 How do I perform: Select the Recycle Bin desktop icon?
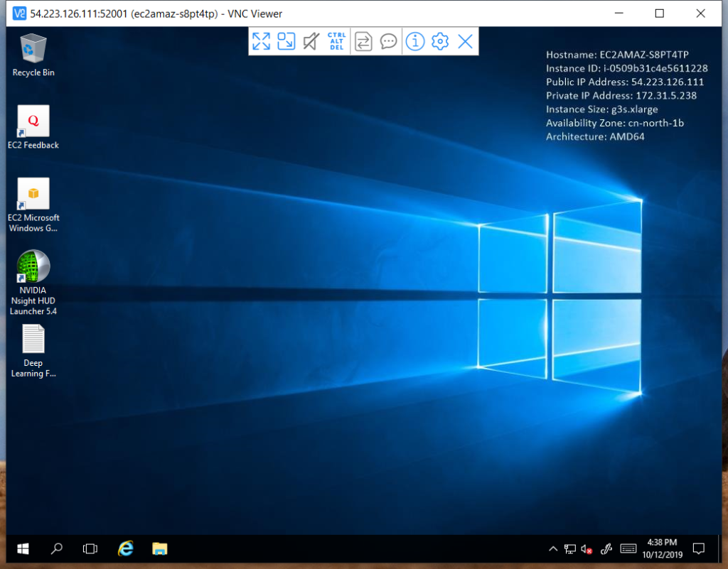33,50
